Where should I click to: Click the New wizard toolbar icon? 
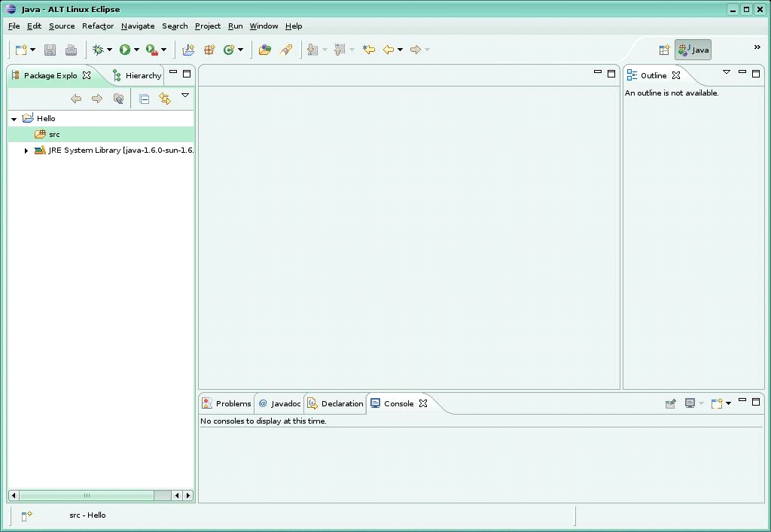(21, 50)
